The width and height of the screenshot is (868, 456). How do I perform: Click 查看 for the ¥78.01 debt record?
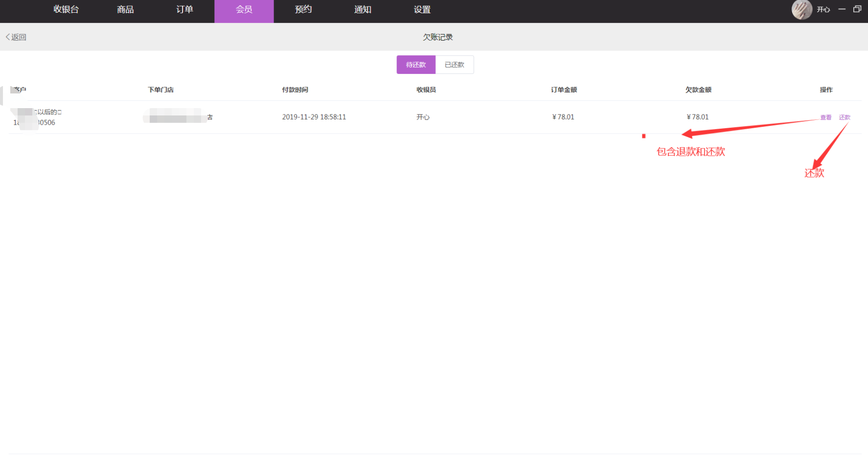click(x=826, y=117)
